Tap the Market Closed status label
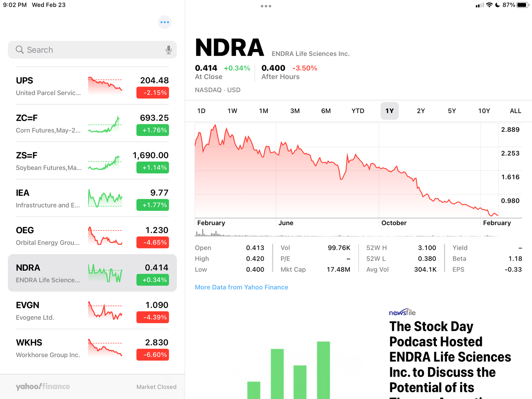 [x=156, y=387]
